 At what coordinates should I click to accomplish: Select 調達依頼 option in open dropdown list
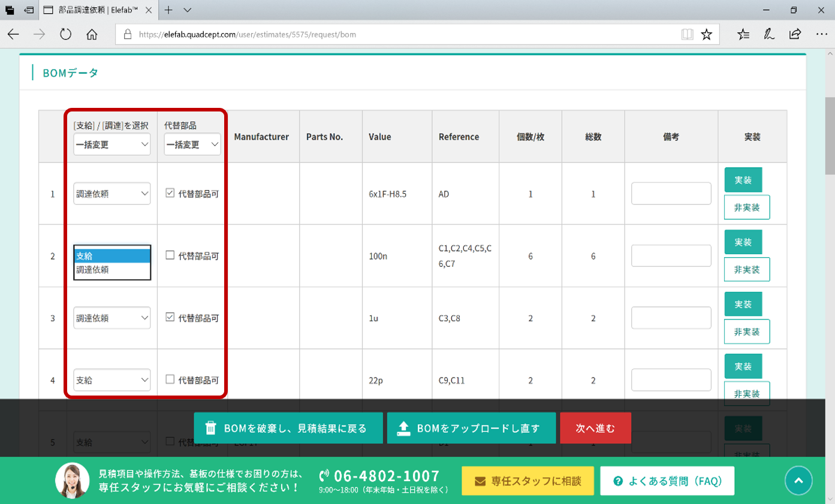coord(112,270)
